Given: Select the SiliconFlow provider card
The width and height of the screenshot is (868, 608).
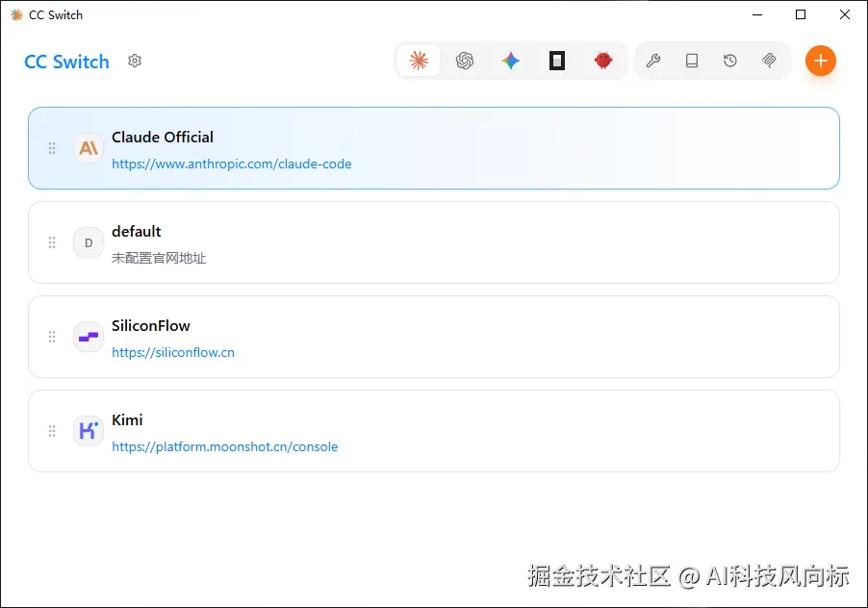Looking at the screenshot, I should pyautogui.click(x=434, y=337).
